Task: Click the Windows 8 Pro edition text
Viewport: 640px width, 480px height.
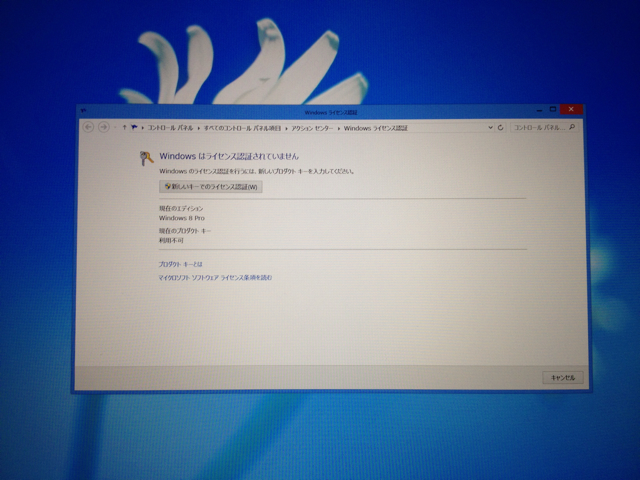Action: (x=182, y=218)
